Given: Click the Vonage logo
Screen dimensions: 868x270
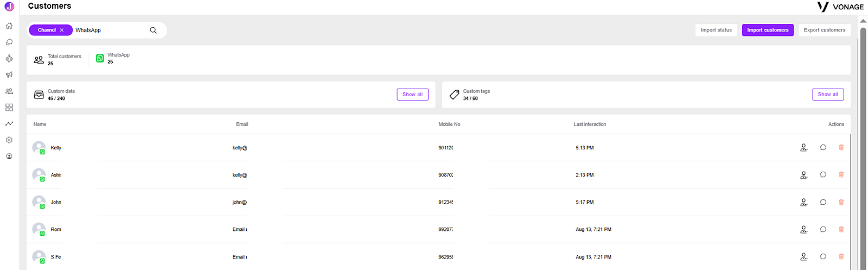Looking at the screenshot, I should (x=840, y=7).
